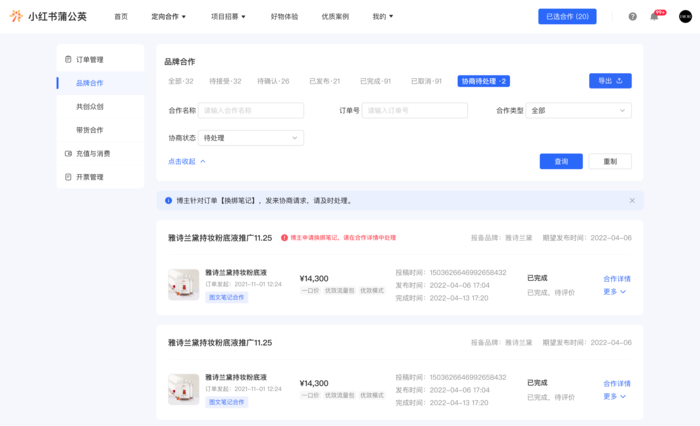Click the 合作名称 input field

(x=251, y=110)
